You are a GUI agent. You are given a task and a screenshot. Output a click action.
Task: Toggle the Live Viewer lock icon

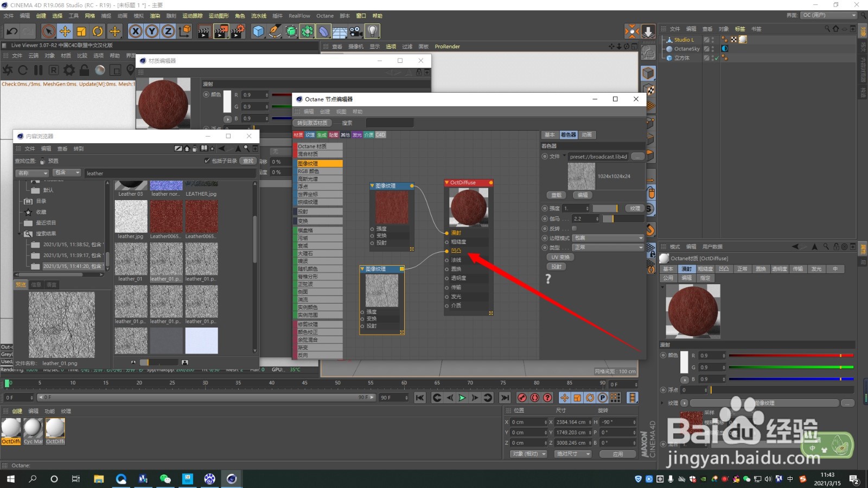pyautogui.click(x=84, y=70)
